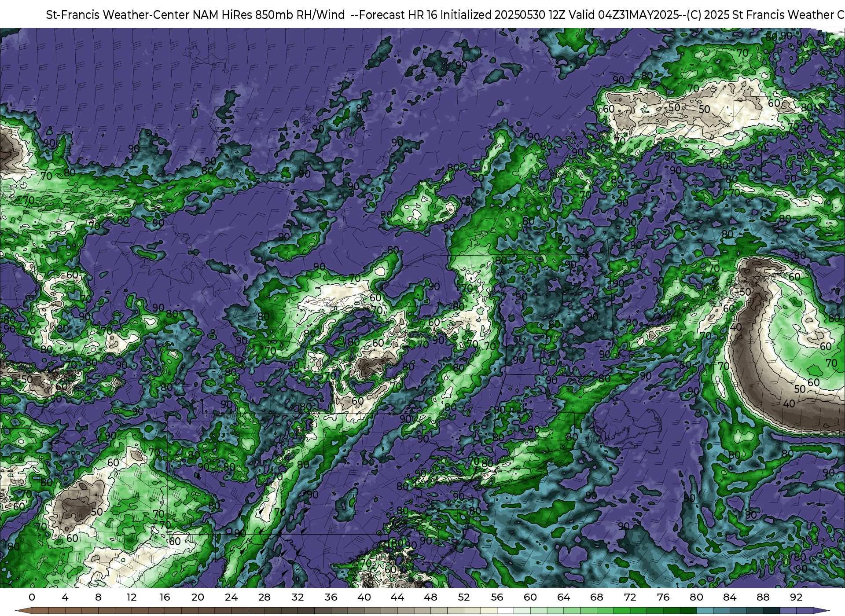Click the colorbar tick label '68'
Viewport: 845px width, 616px height.
(x=597, y=597)
